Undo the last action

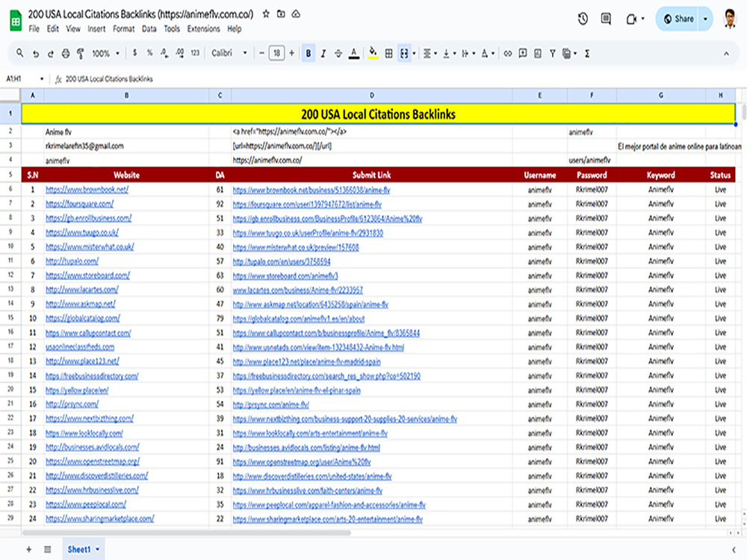tap(36, 53)
